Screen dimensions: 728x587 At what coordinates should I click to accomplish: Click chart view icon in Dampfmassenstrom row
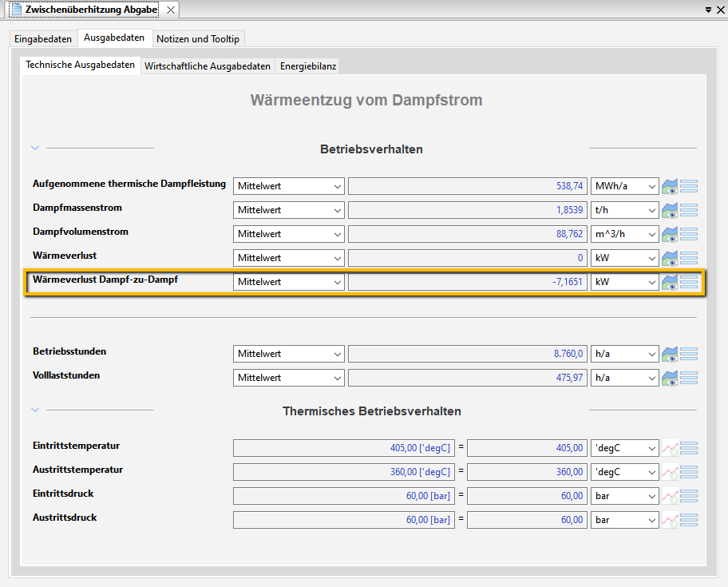(670, 210)
